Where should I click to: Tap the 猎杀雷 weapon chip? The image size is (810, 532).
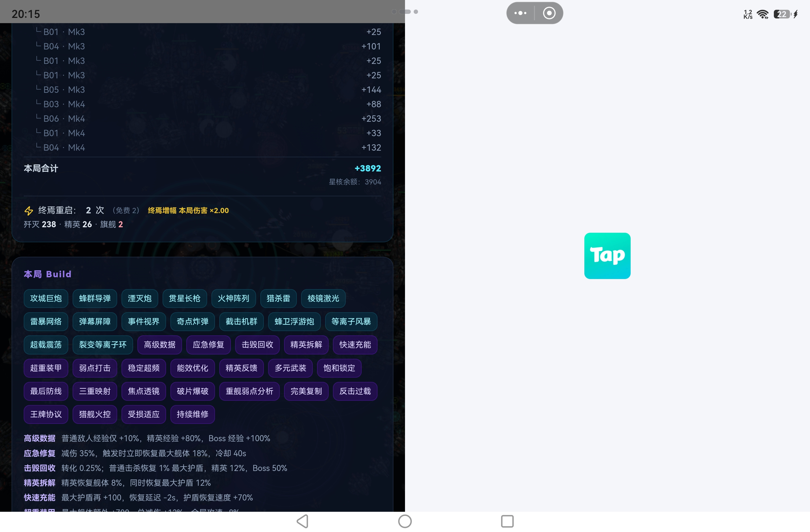[278, 298]
